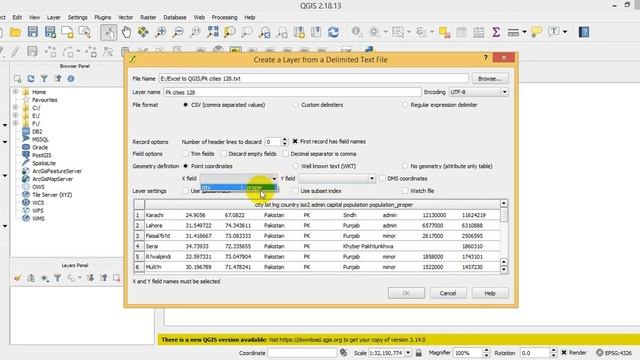This screenshot has height=360, width=640.
Task: Select the Zoom In tool
Action: coord(161,32)
